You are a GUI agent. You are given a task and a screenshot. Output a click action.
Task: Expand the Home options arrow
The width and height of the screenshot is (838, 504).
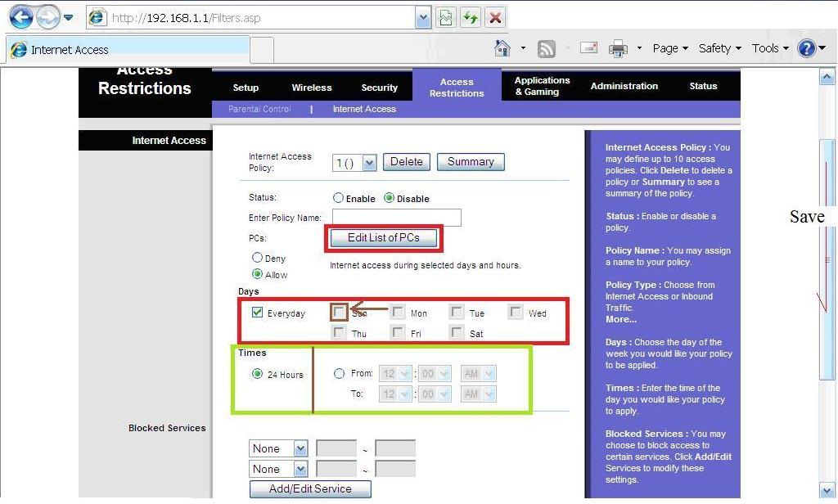coord(523,48)
